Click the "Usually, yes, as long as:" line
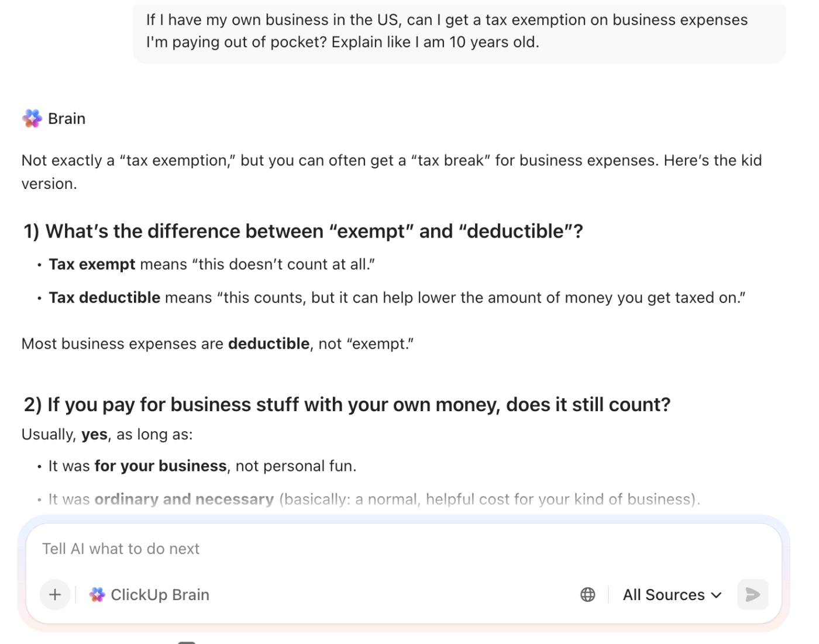 pos(107,435)
